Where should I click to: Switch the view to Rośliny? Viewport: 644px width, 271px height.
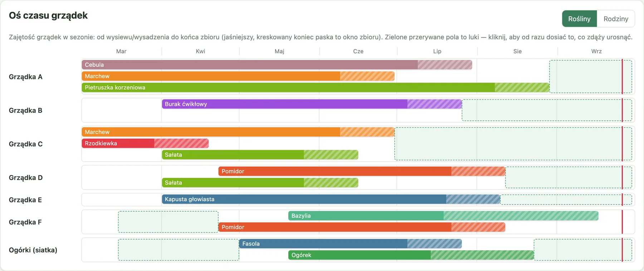(580, 19)
